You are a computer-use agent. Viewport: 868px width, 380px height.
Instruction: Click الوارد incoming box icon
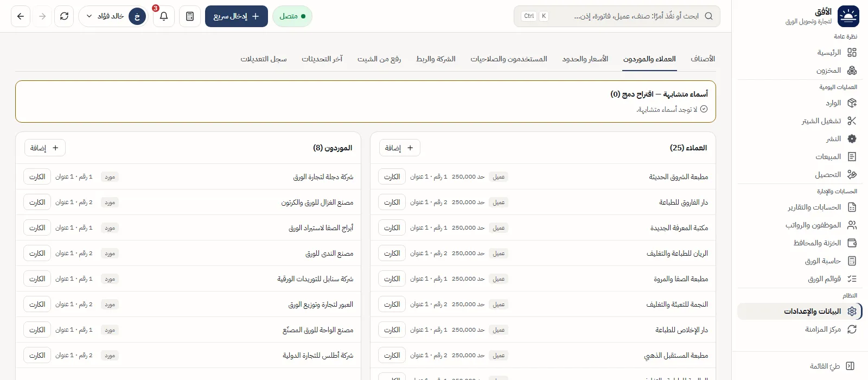click(852, 103)
